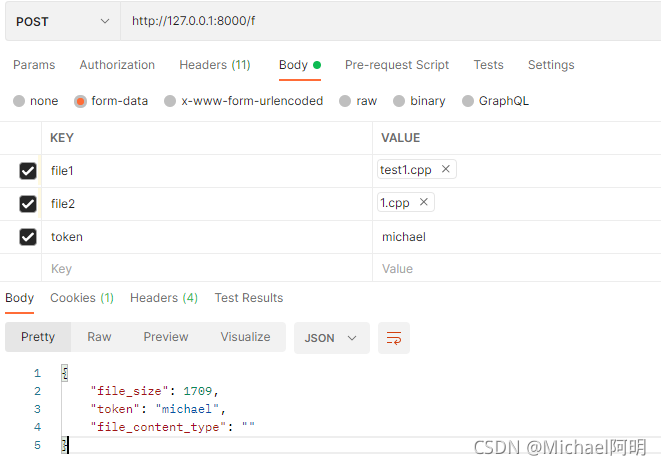Remove the test1.cpp file with its X icon

click(x=445, y=169)
